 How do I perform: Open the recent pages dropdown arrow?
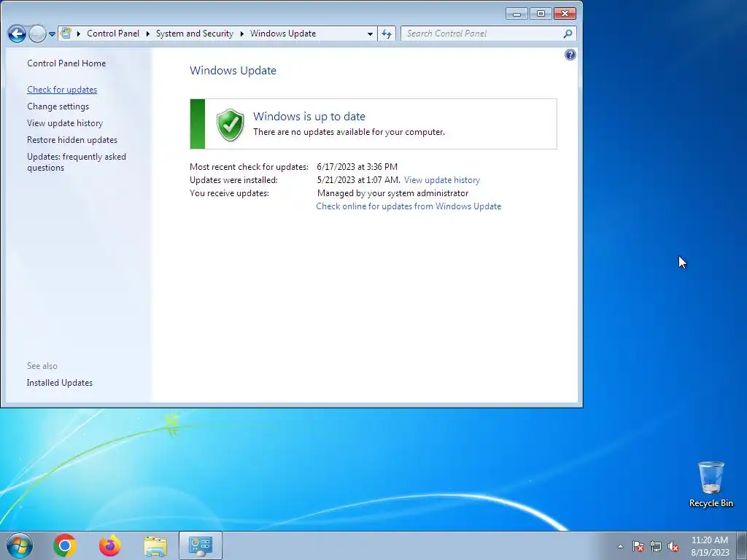pyautogui.click(x=52, y=34)
